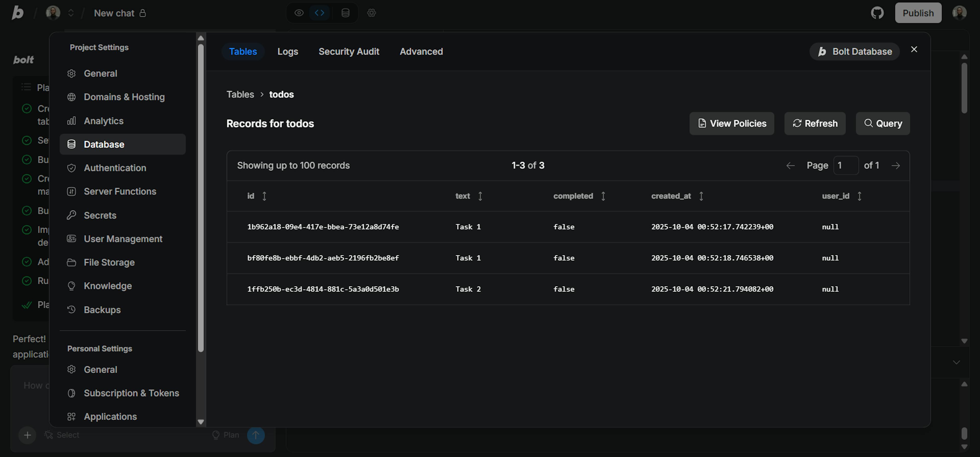Sort records by created_at column
This screenshot has width=980, height=457.
click(x=701, y=196)
